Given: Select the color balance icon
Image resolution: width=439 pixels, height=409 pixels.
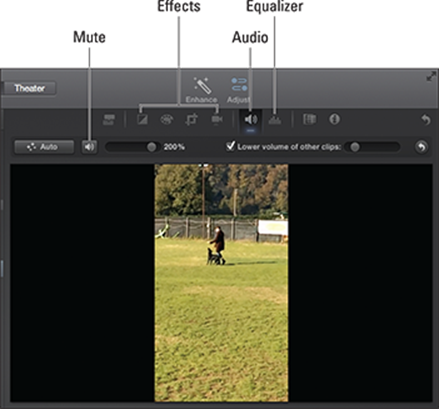Looking at the screenshot, I should click(142, 119).
